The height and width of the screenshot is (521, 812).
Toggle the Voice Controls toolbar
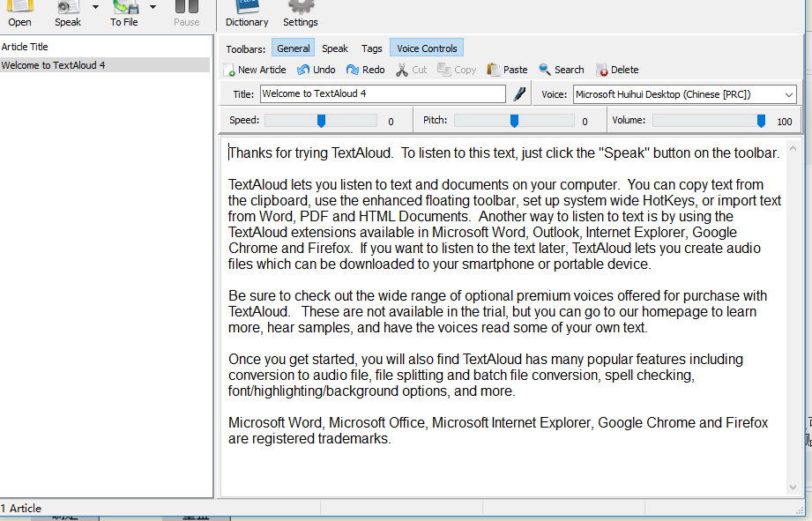click(x=427, y=48)
